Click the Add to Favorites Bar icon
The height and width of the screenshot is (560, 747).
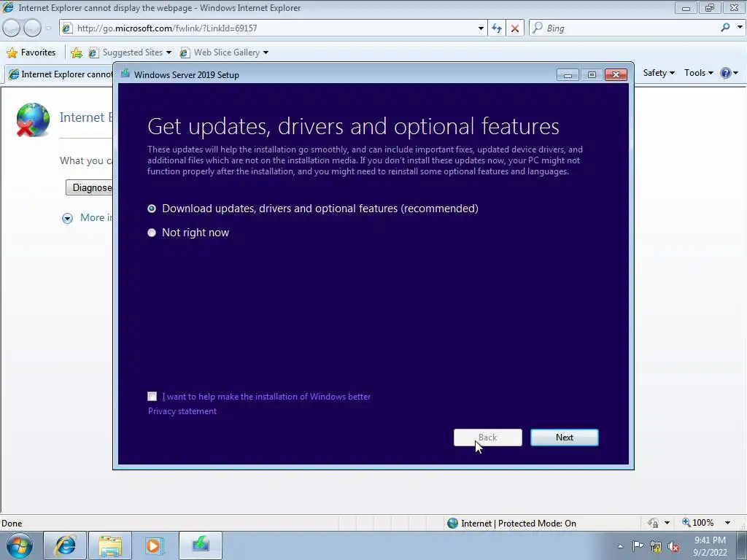pyautogui.click(x=76, y=52)
